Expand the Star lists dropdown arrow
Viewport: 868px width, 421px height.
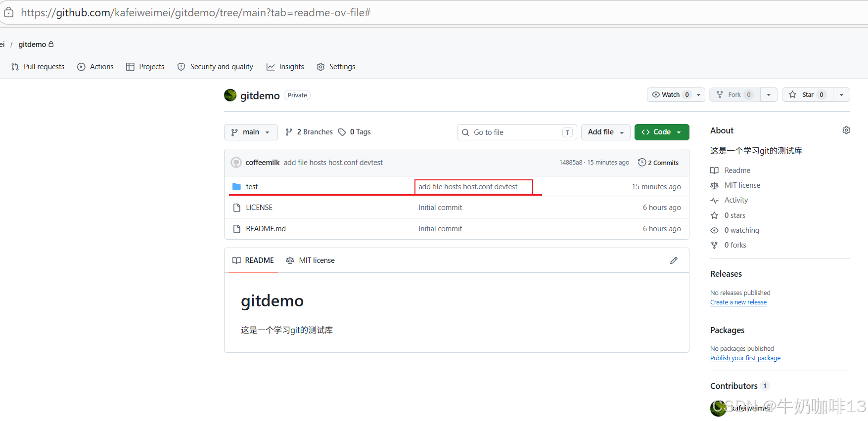point(841,95)
